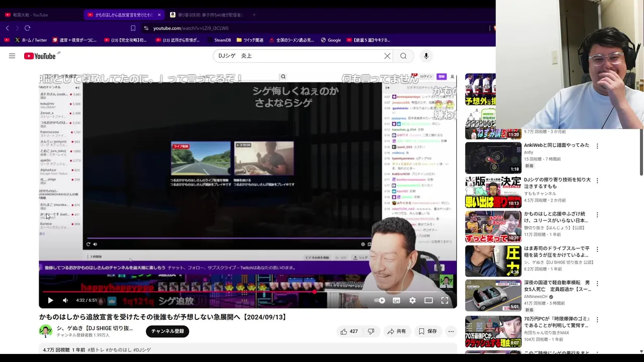Go back with the browser back arrow

click(x=7, y=28)
